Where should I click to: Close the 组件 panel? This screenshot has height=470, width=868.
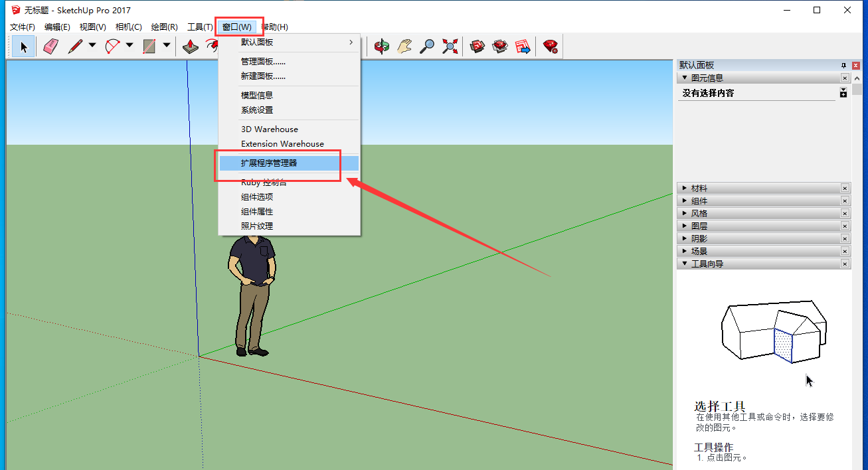[x=845, y=201]
